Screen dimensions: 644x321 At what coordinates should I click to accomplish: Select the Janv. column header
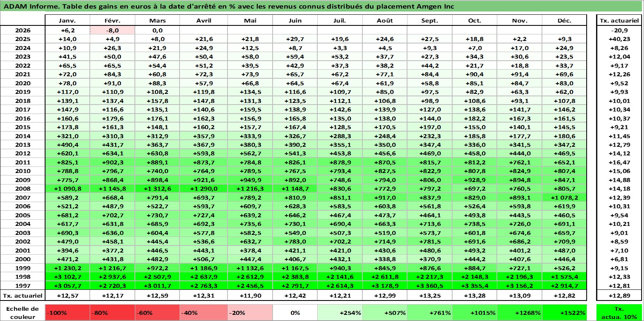click(67, 20)
